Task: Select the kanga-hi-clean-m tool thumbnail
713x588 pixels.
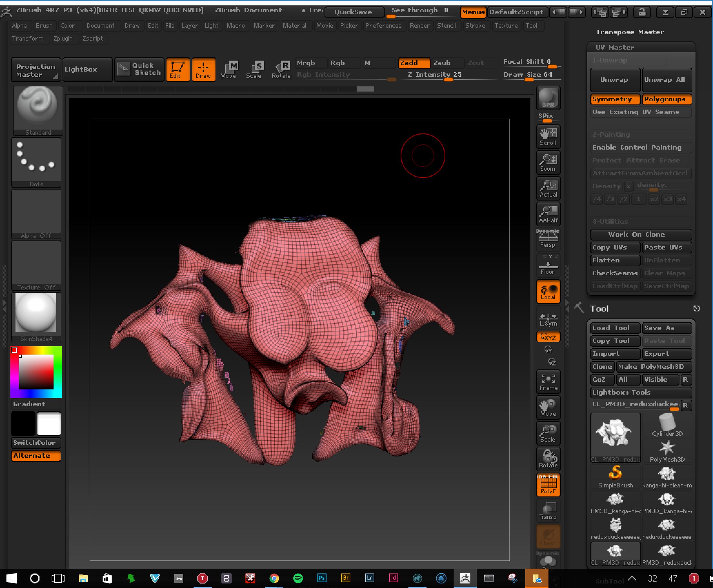Action: tap(667, 476)
